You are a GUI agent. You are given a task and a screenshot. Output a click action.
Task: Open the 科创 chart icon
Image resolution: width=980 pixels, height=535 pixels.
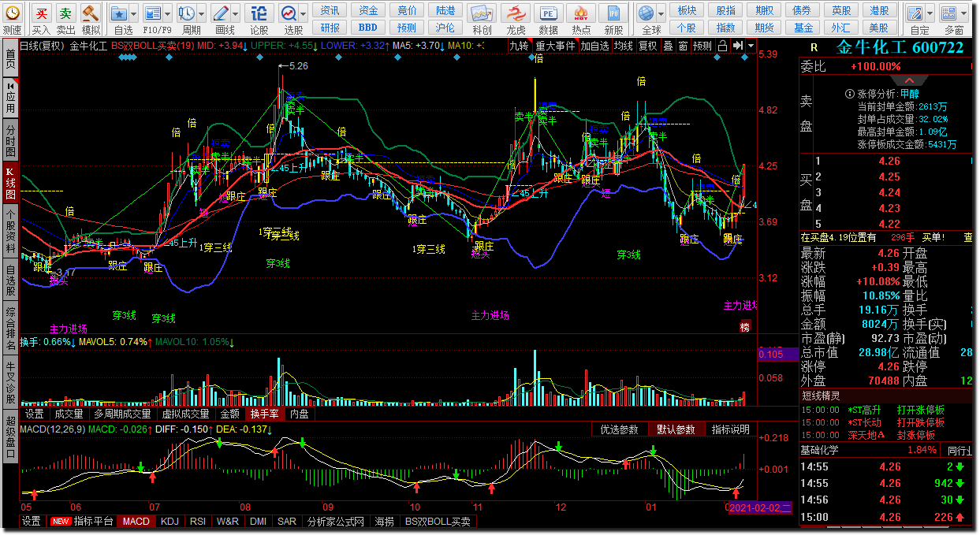click(x=482, y=13)
